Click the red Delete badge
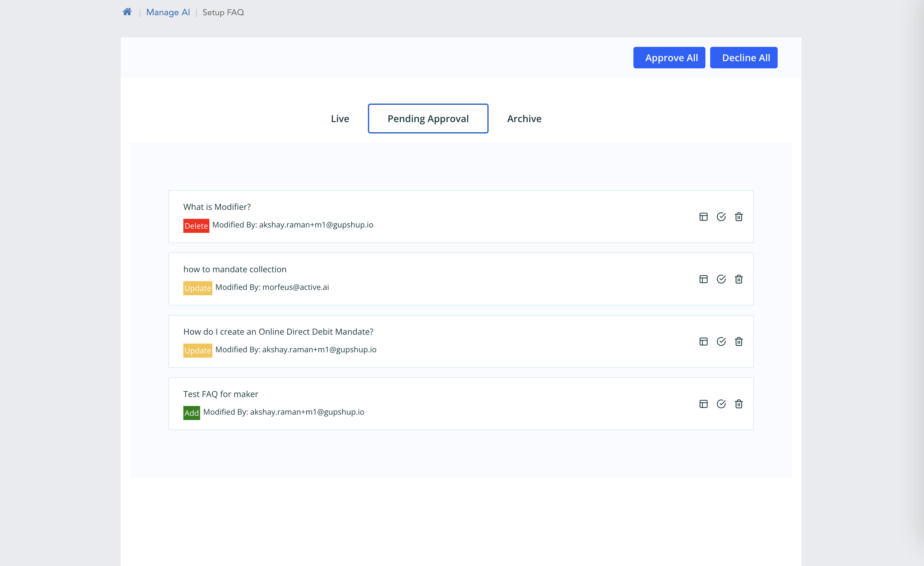The height and width of the screenshot is (566, 924). click(196, 226)
